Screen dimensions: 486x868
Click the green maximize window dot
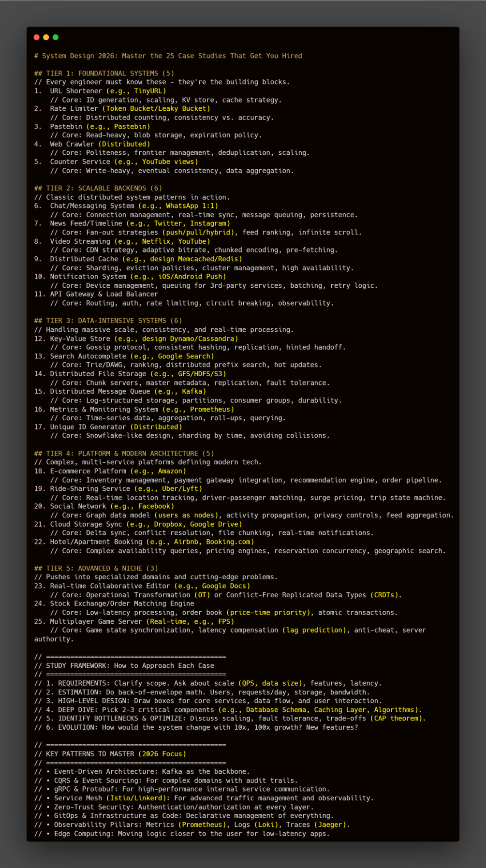point(56,37)
